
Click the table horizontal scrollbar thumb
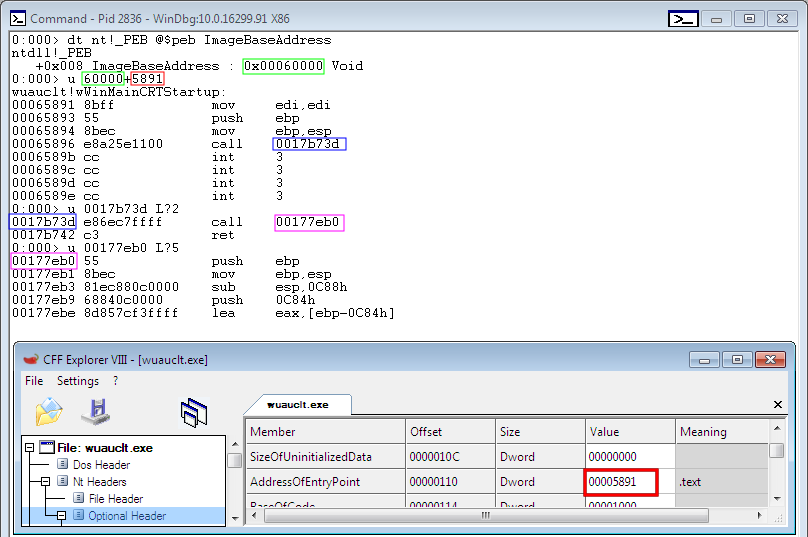[x=486, y=515]
